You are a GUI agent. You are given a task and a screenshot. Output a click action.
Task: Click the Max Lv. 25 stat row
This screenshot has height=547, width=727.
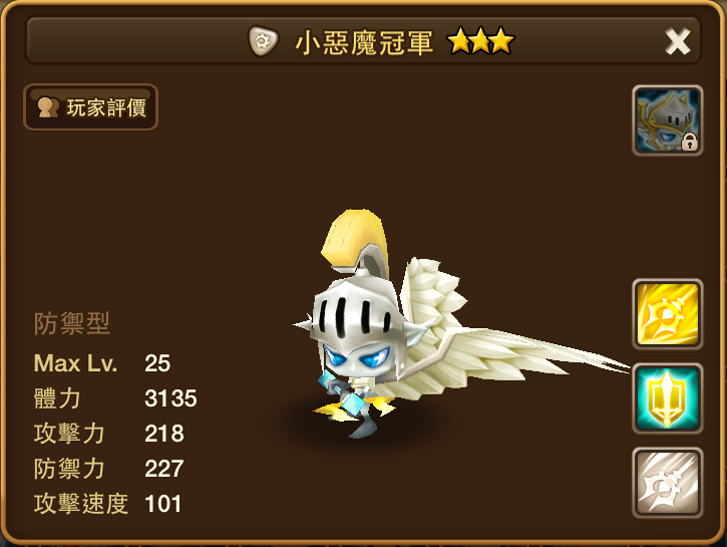[102, 363]
